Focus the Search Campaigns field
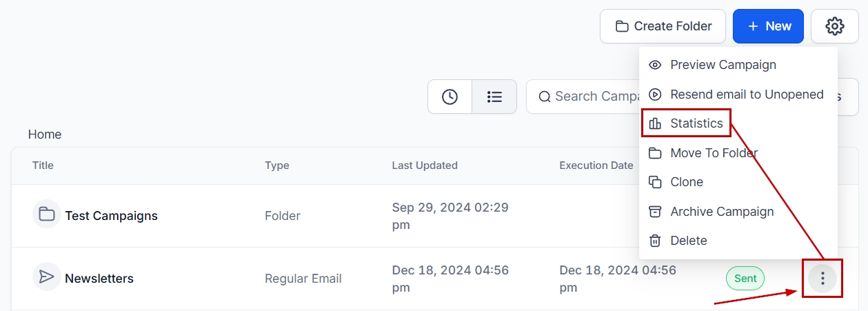The width and height of the screenshot is (868, 311). 586,97
